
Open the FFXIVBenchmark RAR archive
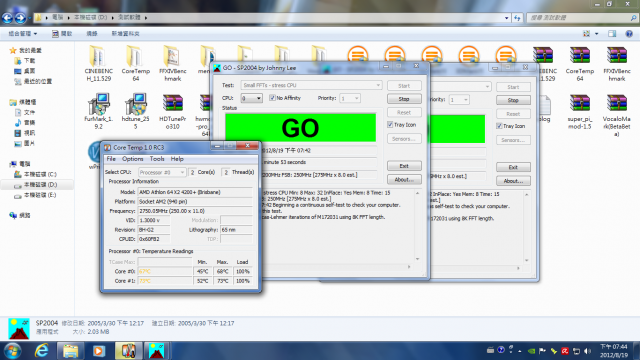pyautogui.click(x=617, y=62)
